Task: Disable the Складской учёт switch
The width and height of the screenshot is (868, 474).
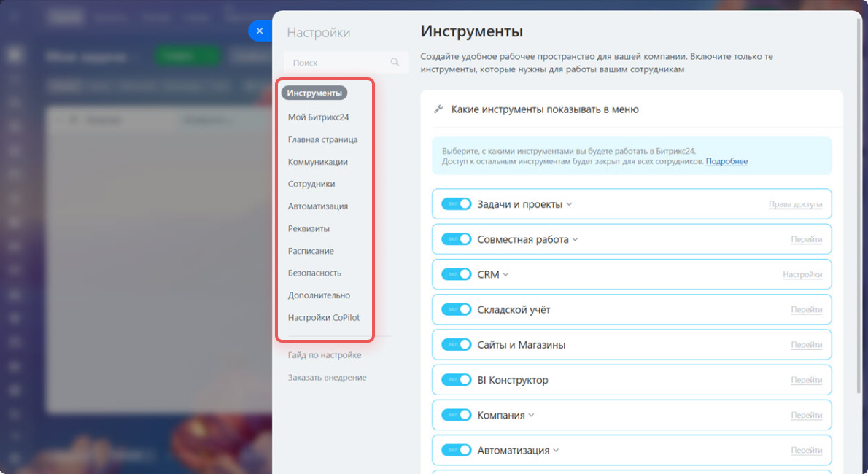Action: 456,309
